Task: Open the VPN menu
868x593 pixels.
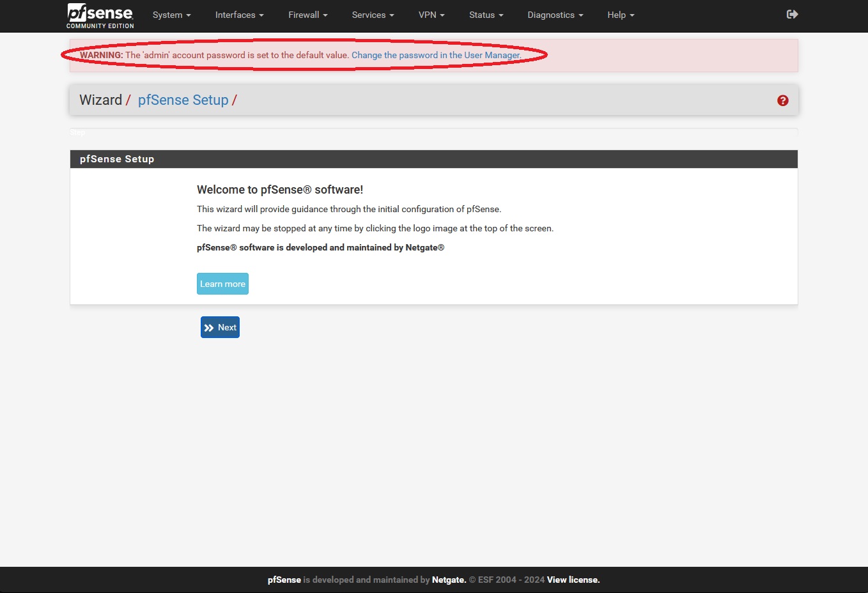Action: 431,15
